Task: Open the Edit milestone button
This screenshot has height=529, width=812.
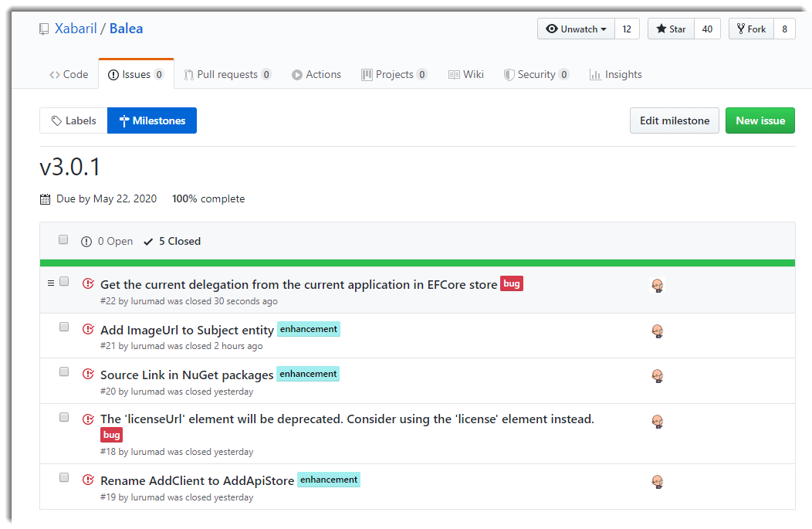Action: tap(674, 120)
